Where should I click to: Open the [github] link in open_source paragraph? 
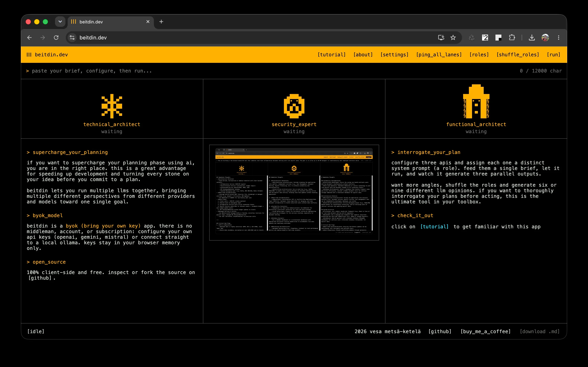pyautogui.click(x=40, y=278)
